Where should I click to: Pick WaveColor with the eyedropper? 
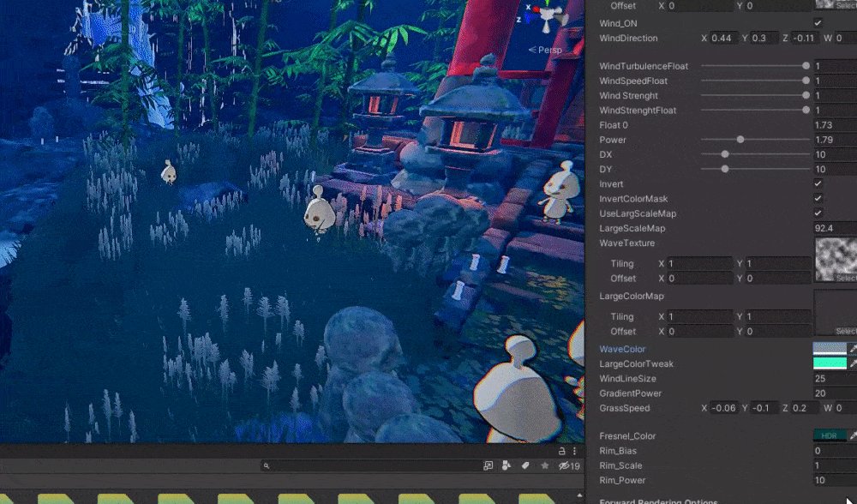point(852,349)
